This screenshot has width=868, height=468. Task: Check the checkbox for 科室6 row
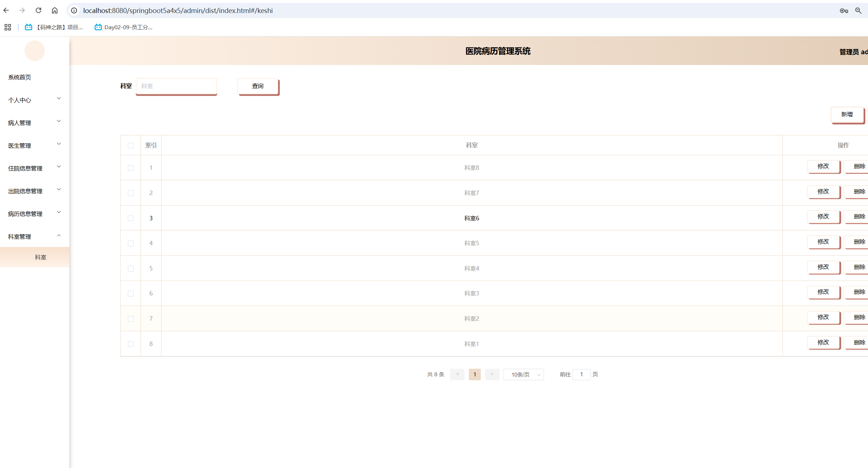point(131,218)
